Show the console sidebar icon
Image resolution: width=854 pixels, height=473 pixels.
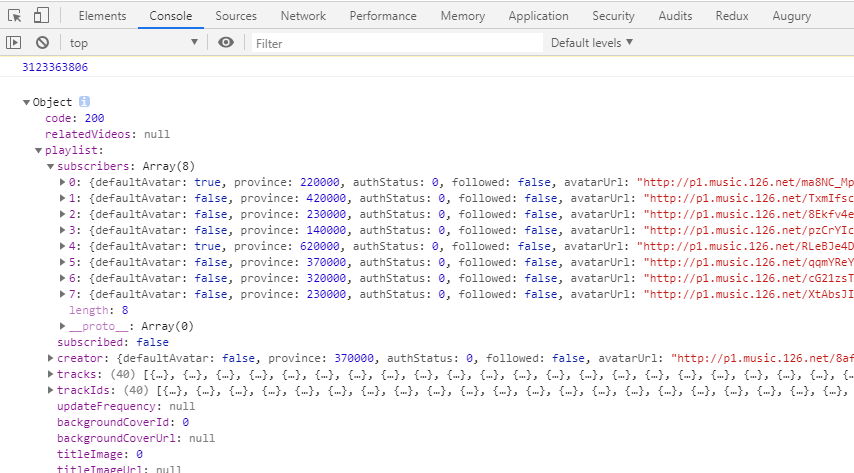(14, 43)
